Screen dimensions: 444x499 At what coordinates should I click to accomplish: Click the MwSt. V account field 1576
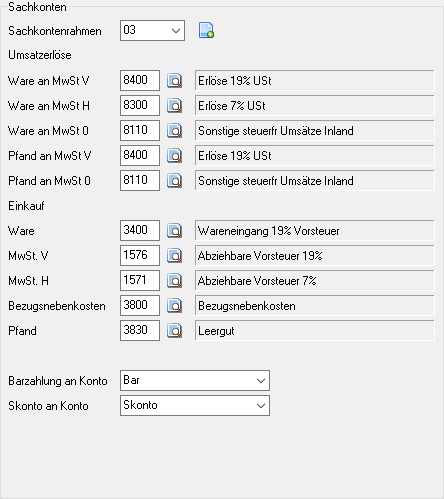(140, 255)
